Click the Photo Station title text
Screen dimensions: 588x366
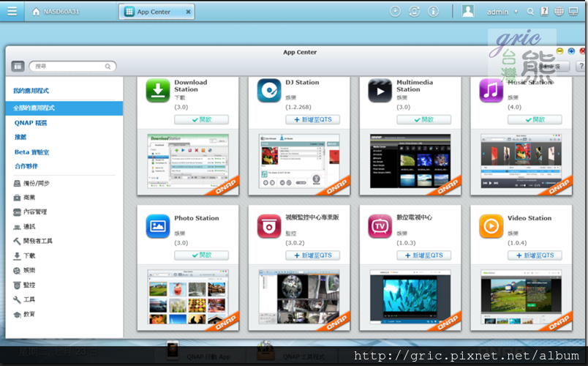point(197,218)
